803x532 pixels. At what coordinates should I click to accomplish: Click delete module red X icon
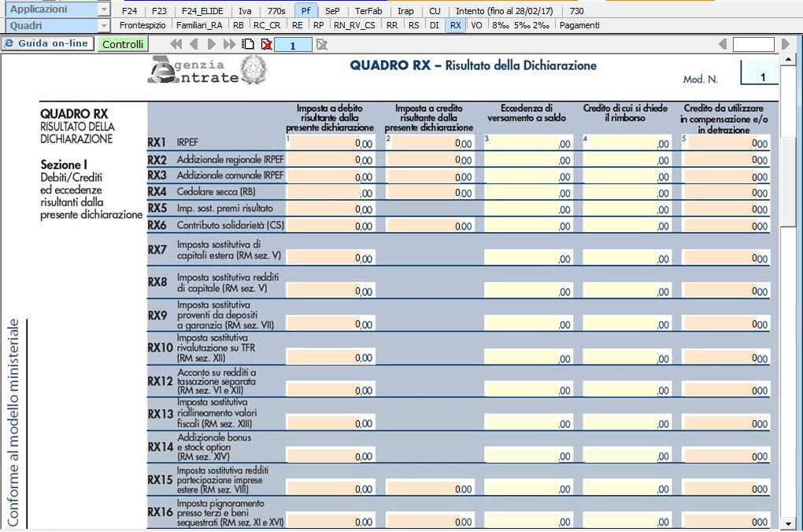tap(266, 45)
